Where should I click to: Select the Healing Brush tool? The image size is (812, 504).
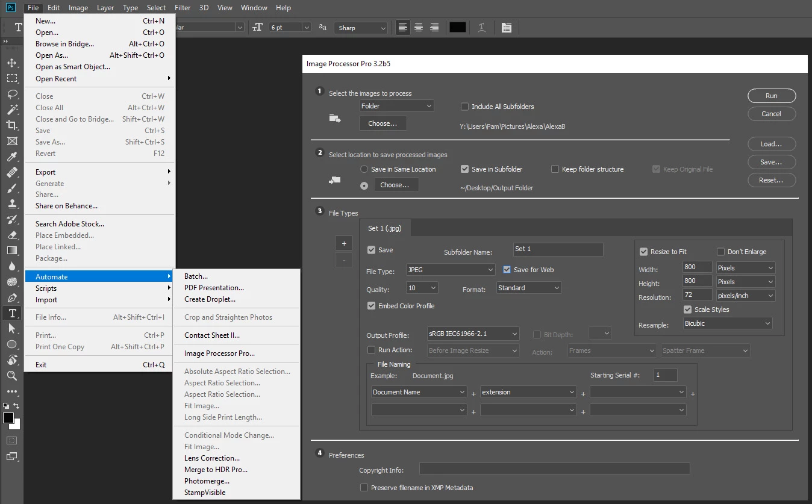click(11, 172)
